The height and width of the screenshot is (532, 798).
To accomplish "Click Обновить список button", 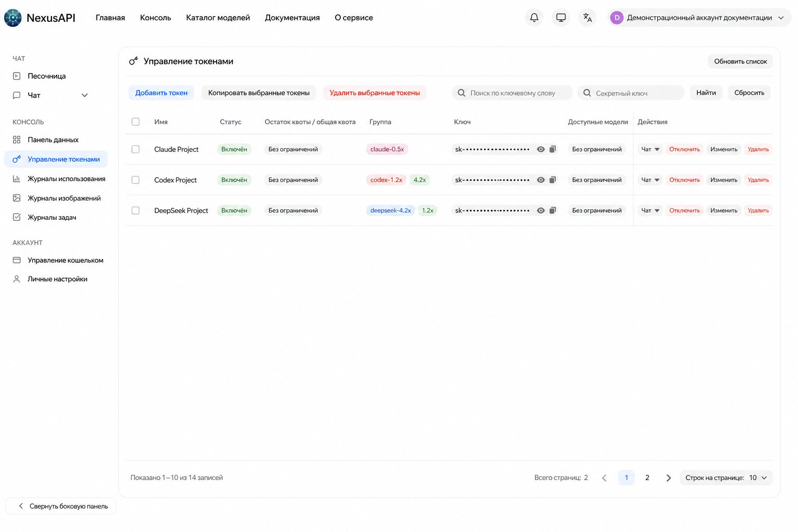I will (x=740, y=61).
